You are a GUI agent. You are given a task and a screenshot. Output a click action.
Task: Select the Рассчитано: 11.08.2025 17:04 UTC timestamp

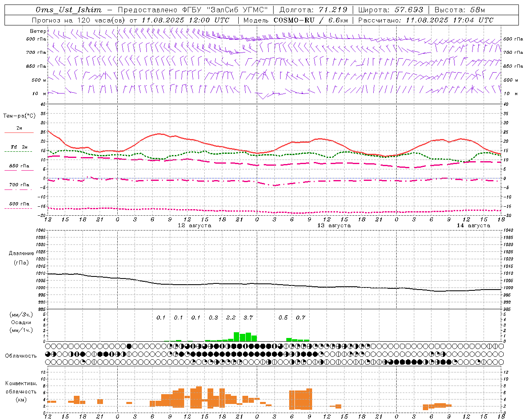tap(426, 20)
